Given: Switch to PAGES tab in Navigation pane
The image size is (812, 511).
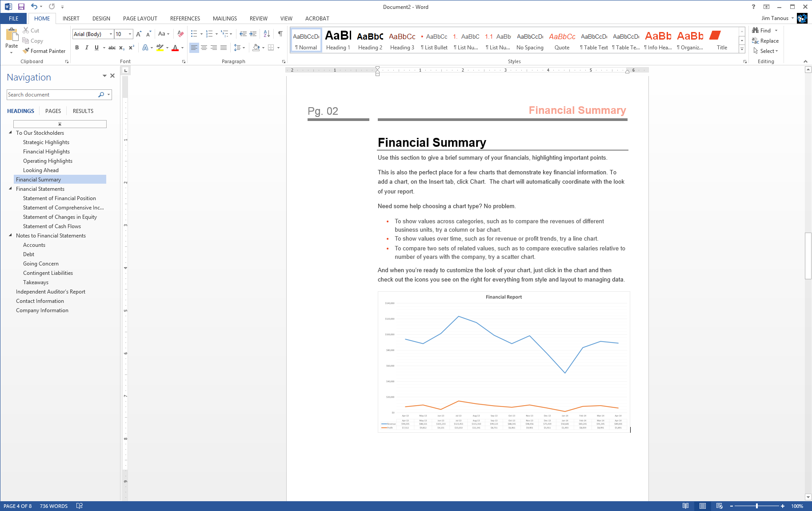Looking at the screenshot, I should (x=53, y=111).
